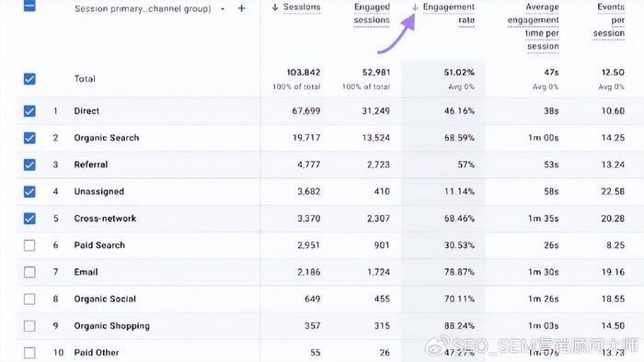This screenshot has width=644, height=362.
Task: Click the Engagement rate sort arrow icon
Action: pos(415,7)
